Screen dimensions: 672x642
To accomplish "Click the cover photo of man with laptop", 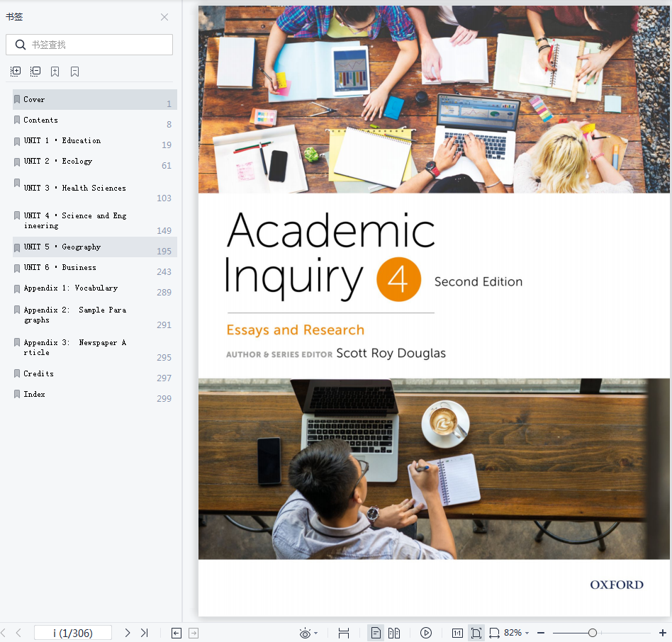I will (434, 469).
